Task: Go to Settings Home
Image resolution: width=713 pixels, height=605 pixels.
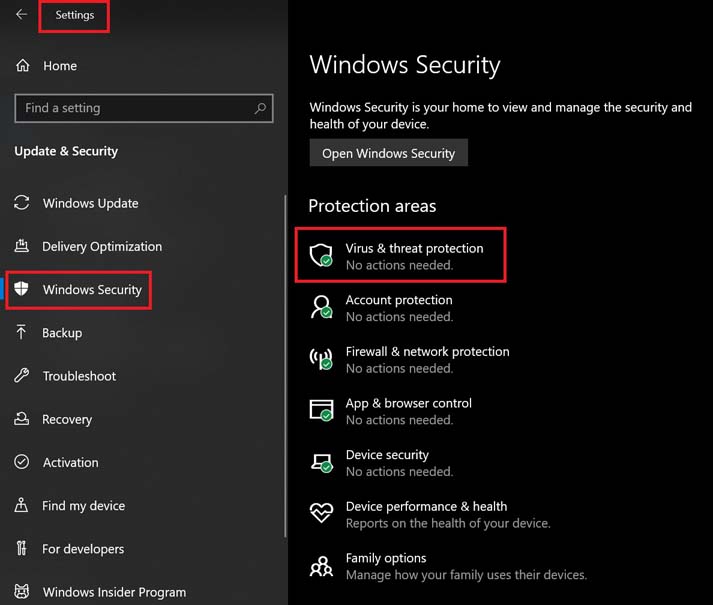Action: pos(60,66)
